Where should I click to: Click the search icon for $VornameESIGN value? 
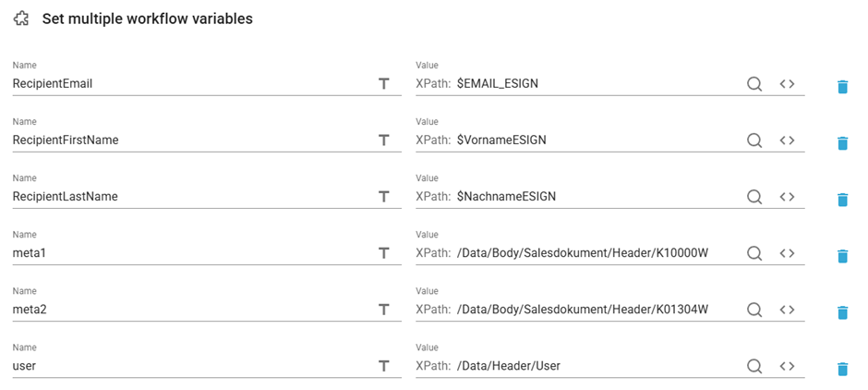[x=754, y=140]
